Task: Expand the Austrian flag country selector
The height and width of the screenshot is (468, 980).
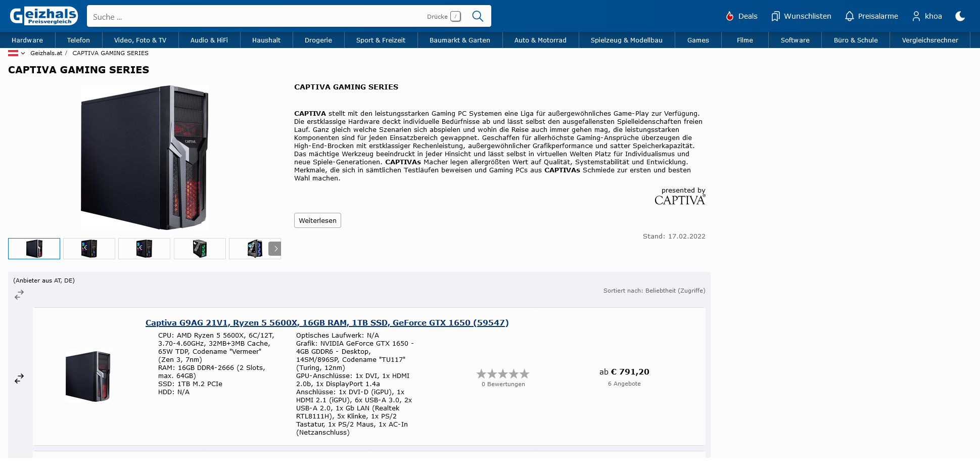Action: pos(17,53)
